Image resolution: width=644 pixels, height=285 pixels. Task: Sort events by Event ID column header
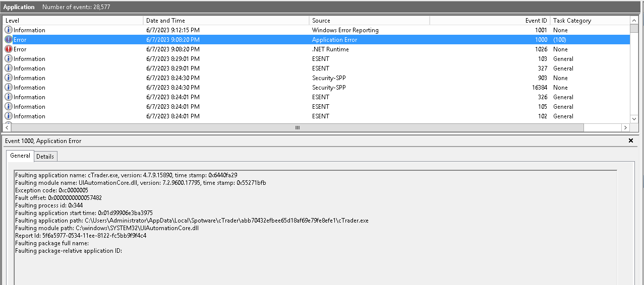click(x=490, y=21)
